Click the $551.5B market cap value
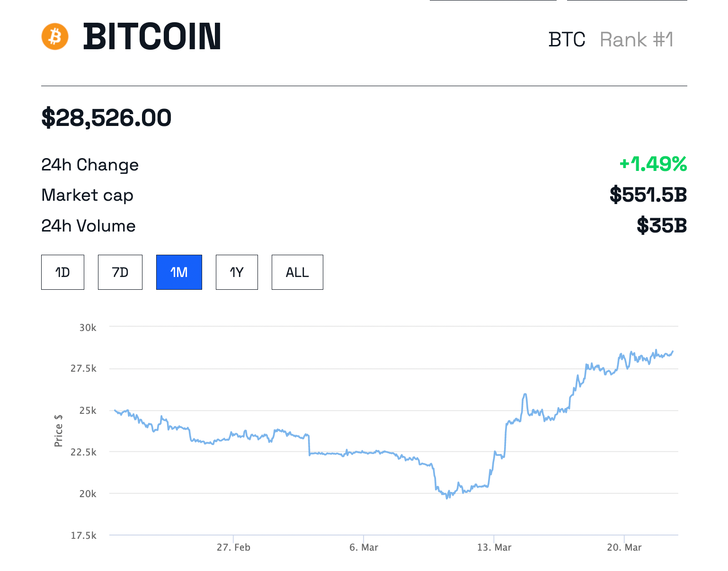Viewport: 728px width, 571px height. pos(648,195)
